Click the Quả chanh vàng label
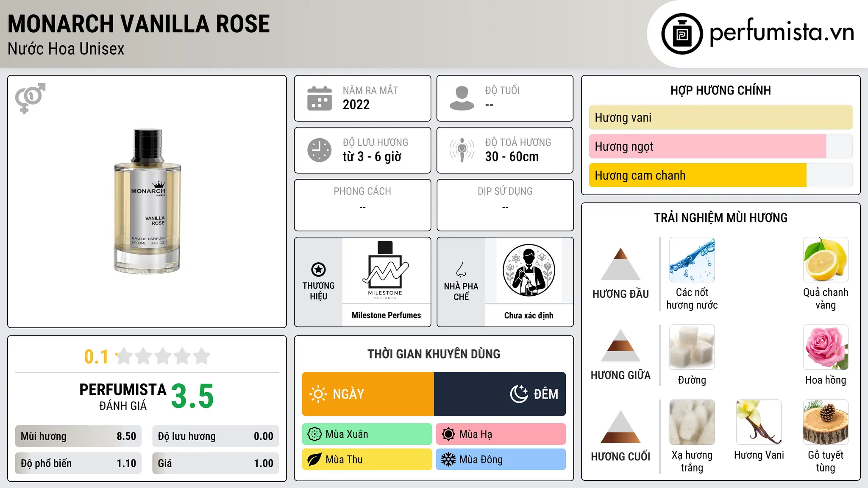Viewport: 868px width, 488px height. (826, 299)
